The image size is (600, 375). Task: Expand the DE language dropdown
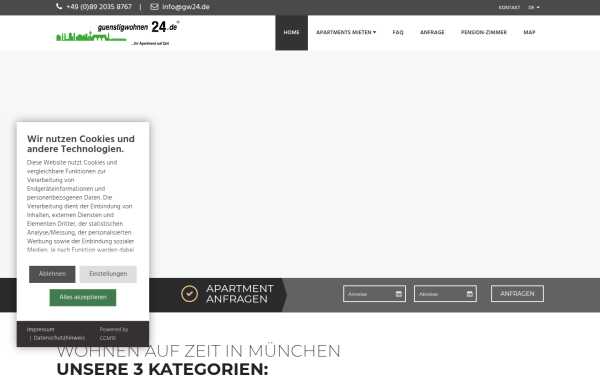click(x=534, y=7)
